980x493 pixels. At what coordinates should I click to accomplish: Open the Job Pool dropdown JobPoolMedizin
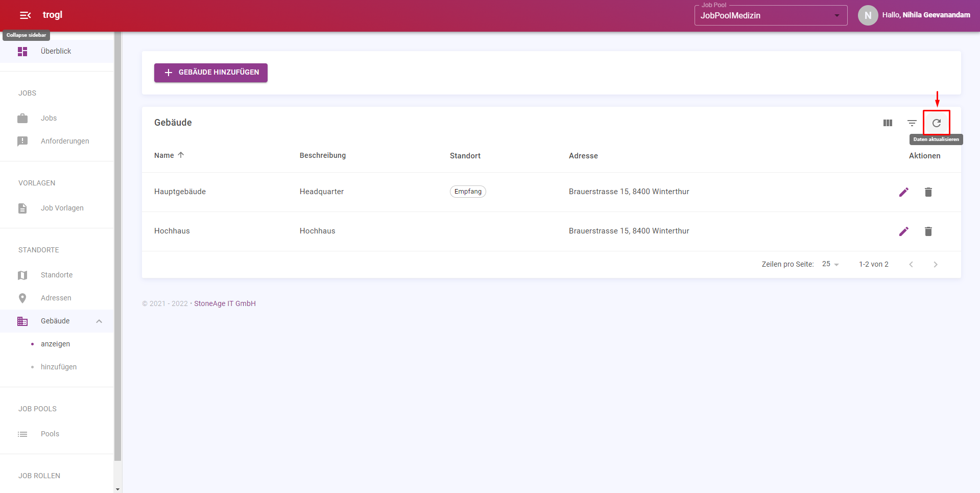771,15
